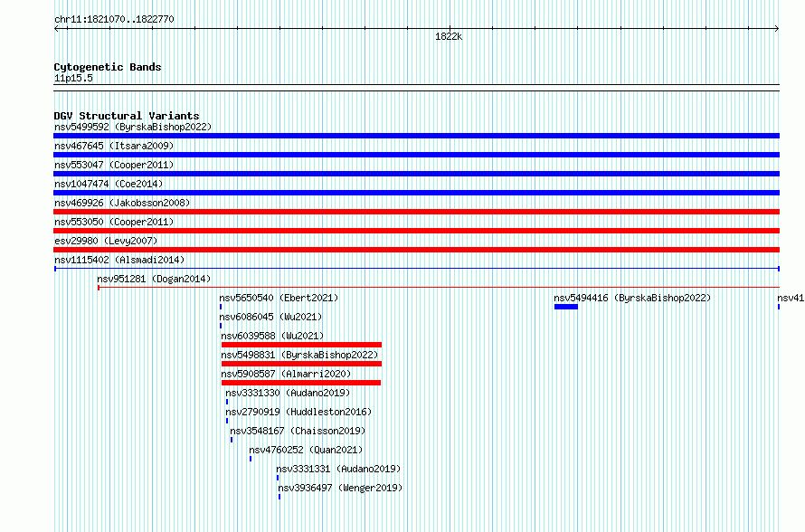The width and height of the screenshot is (805, 532).
Task: Click the blue tick mark under nsv3548167
Action: click(x=232, y=440)
